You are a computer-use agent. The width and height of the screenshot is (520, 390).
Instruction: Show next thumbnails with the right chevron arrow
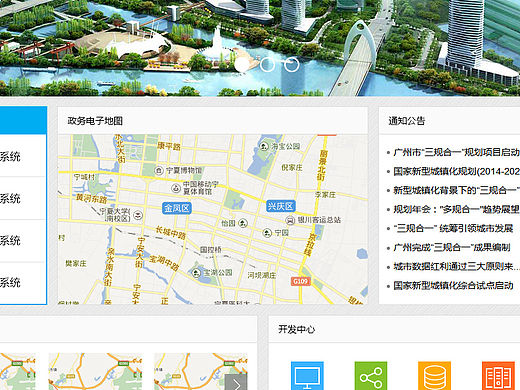tap(236, 382)
